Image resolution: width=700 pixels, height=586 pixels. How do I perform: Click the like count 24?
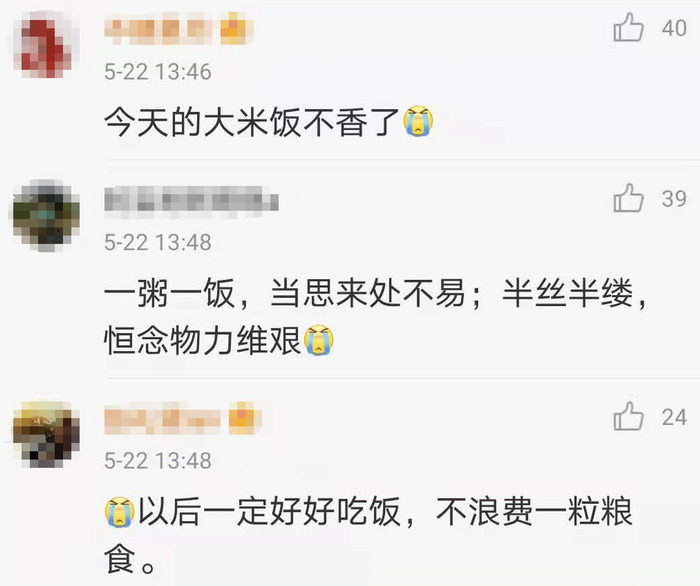point(674,417)
